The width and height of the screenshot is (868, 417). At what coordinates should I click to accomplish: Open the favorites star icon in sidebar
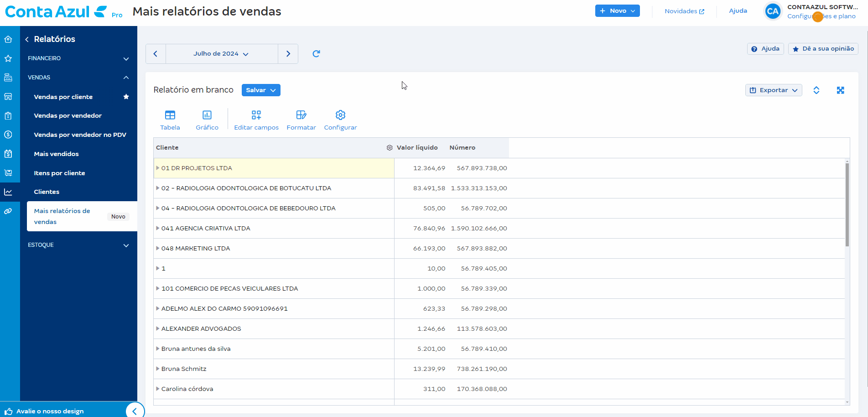coord(8,58)
